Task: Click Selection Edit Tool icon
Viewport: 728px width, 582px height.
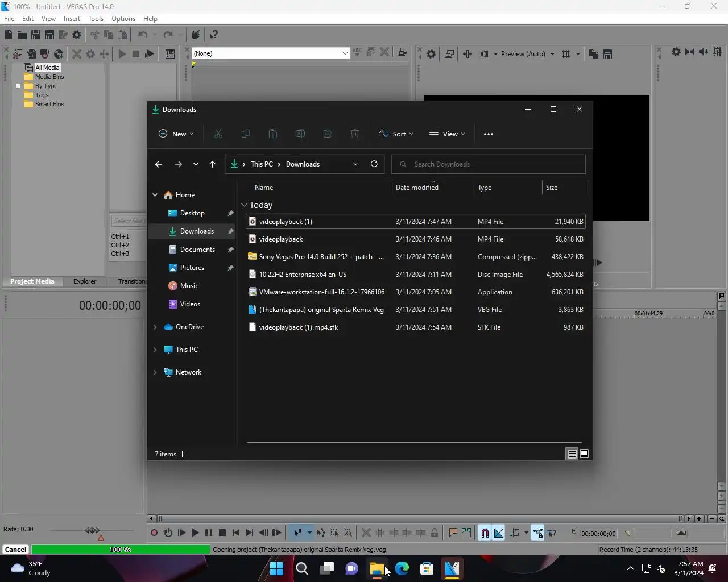Action: pos(334,533)
